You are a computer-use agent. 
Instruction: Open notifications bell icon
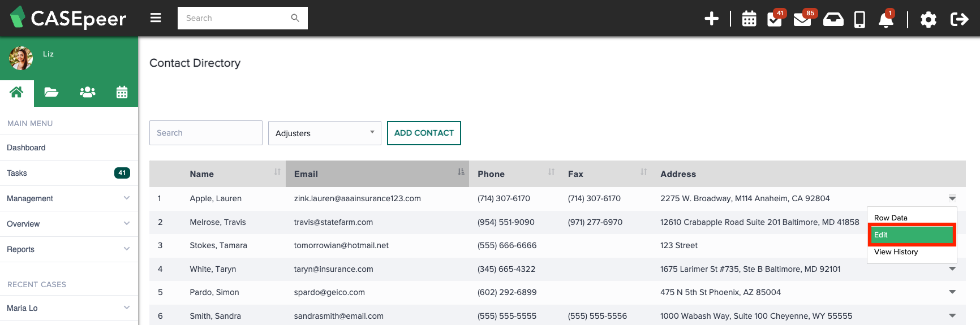(x=886, y=20)
